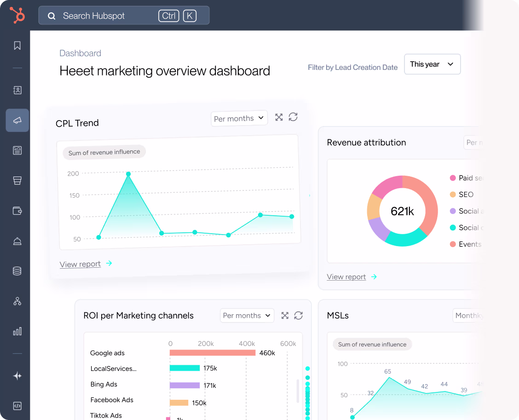519x420 pixels.
Task: Open the contacts icon in sidebar
Action: [x=17, y=90]
